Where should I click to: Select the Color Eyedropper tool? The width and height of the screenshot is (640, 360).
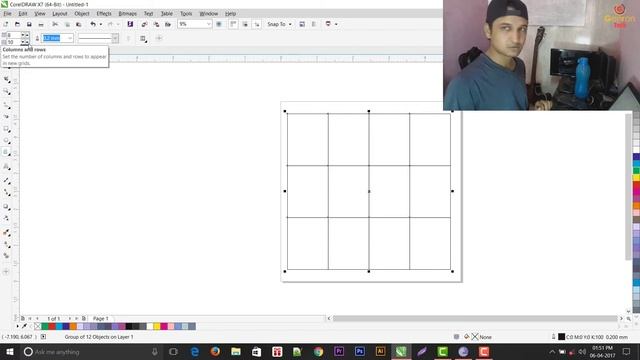point(7,233)
